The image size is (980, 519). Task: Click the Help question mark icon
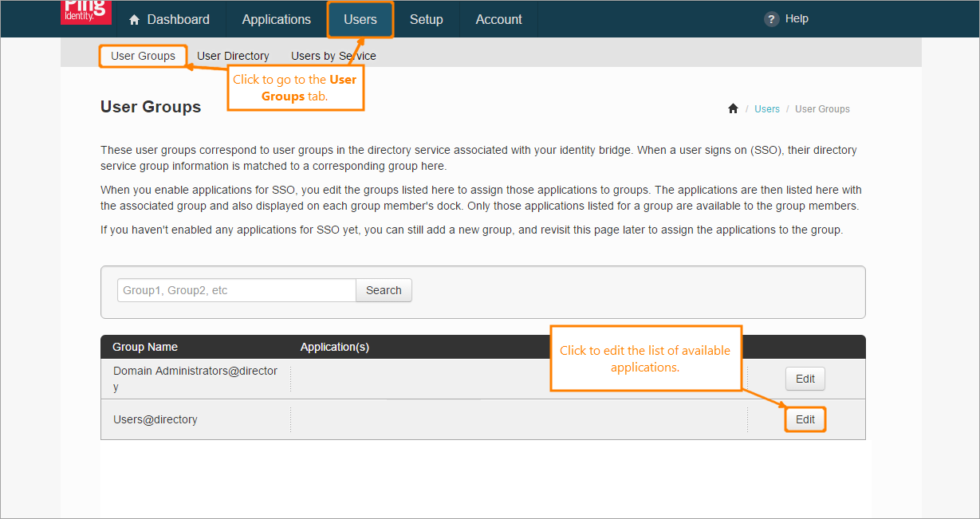click(771, 19)
